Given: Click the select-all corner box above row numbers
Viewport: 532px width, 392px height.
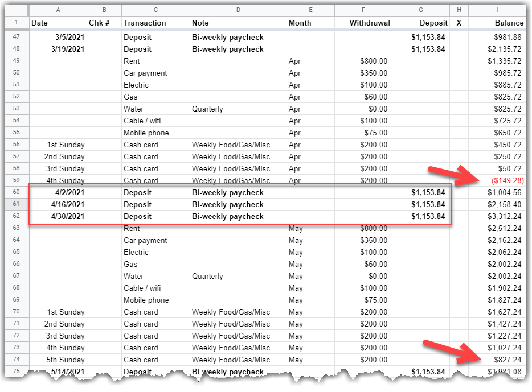Looking at the screenshot, I should [16, 10].
